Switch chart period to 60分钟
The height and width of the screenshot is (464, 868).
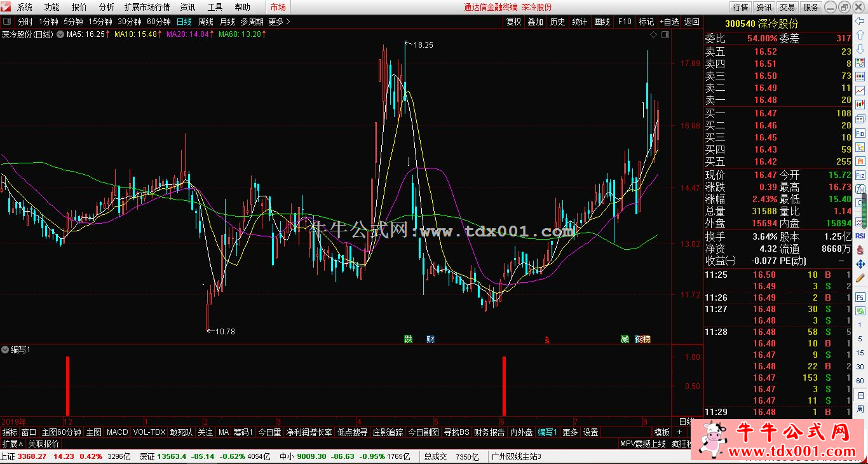coord(159,22)
